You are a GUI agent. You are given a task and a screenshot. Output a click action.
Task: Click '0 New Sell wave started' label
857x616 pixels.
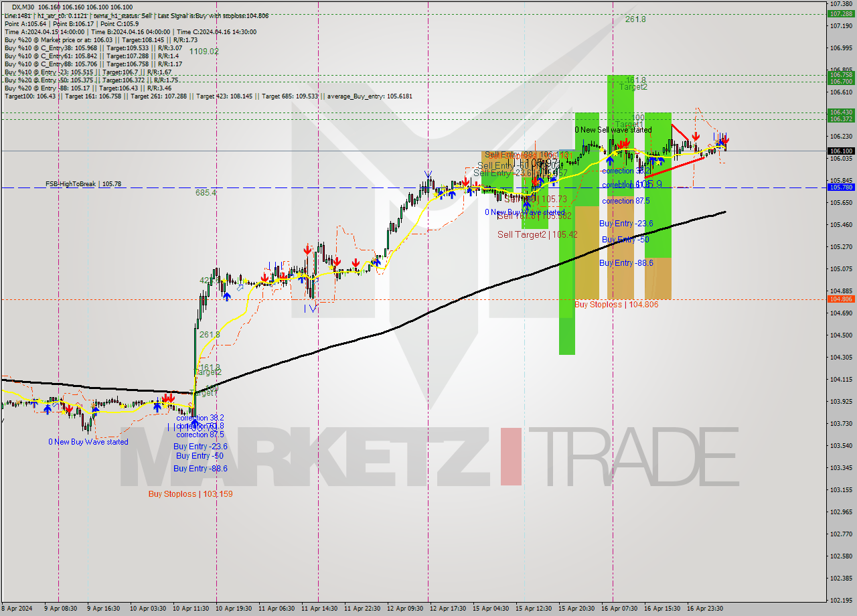613,130
